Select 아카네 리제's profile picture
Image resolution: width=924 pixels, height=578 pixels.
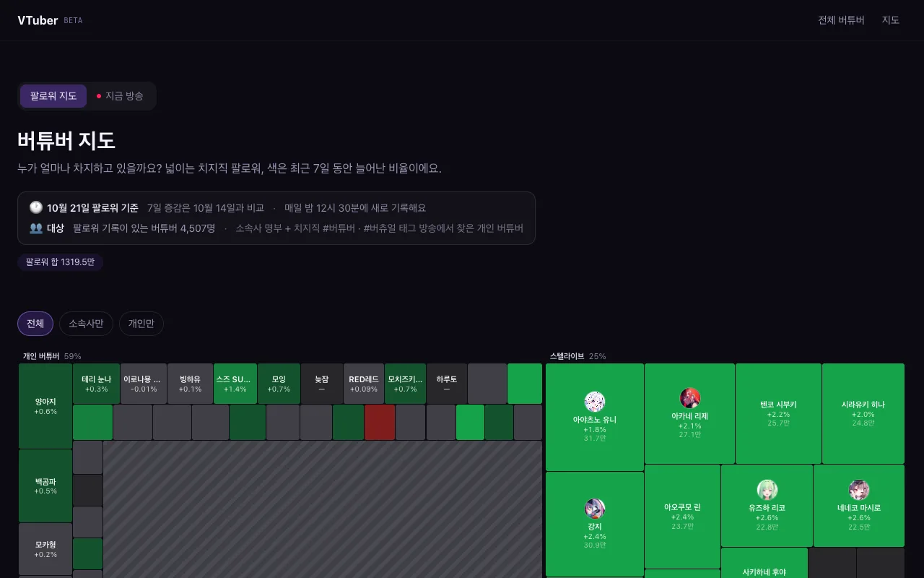[x=690, y=398]
